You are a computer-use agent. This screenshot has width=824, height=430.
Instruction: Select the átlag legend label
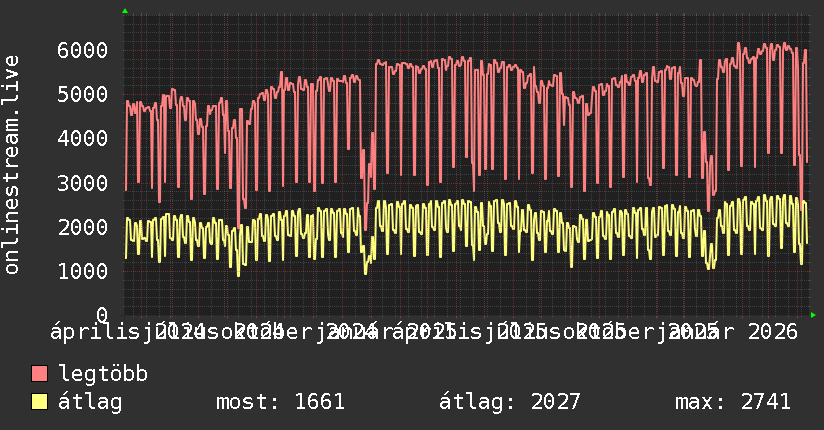pos(90,402)
